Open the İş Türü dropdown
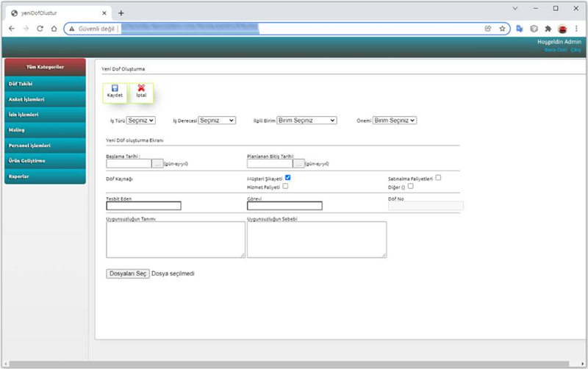 tap(141, 121)
